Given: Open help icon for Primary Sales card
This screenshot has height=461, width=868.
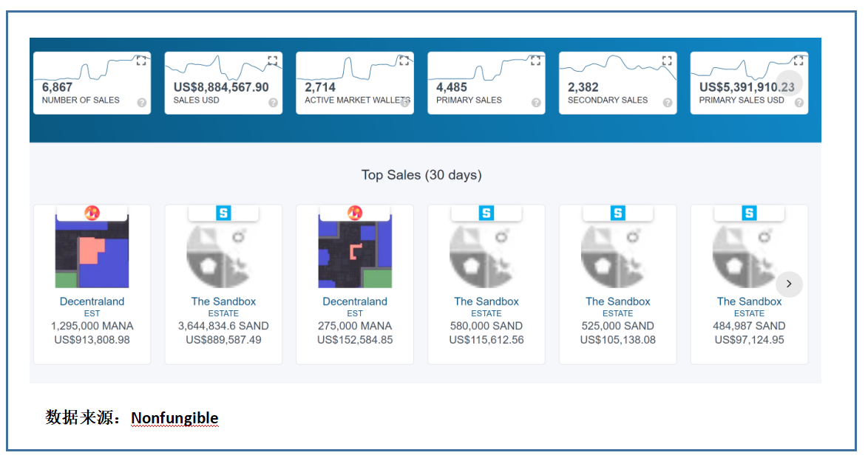Looking at the screenshot, I should pos(536,103).
